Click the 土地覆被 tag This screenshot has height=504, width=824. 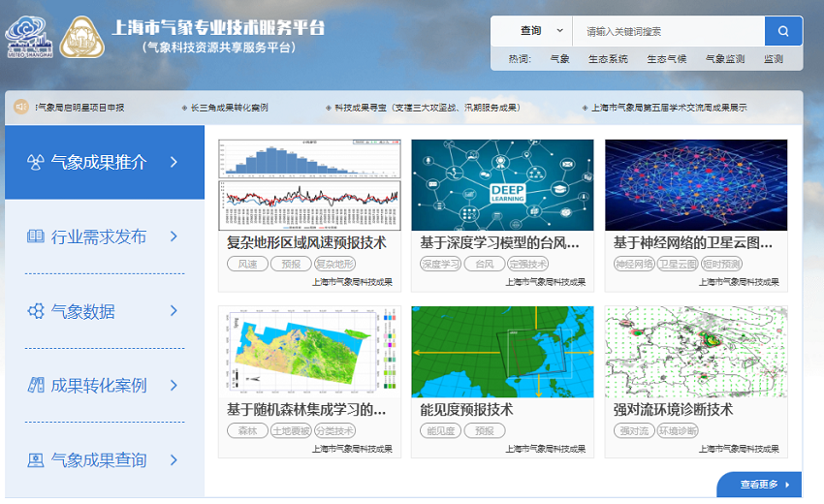[291, 431]
